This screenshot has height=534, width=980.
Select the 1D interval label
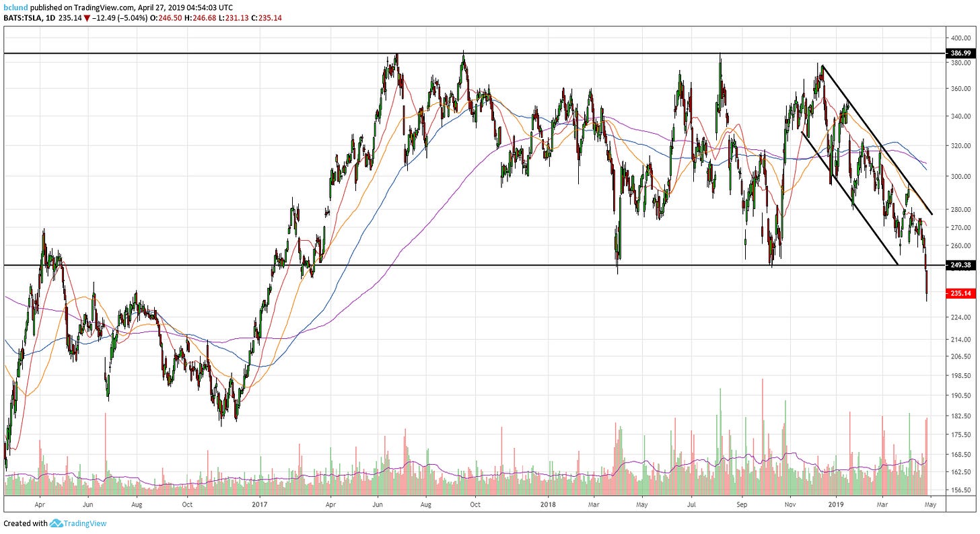(x=49, y=18)
